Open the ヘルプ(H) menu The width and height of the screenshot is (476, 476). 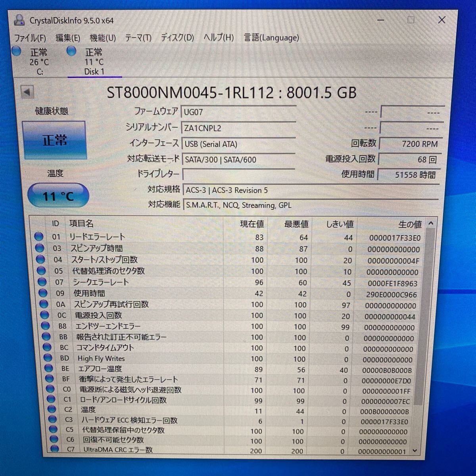tap(219, 37)
